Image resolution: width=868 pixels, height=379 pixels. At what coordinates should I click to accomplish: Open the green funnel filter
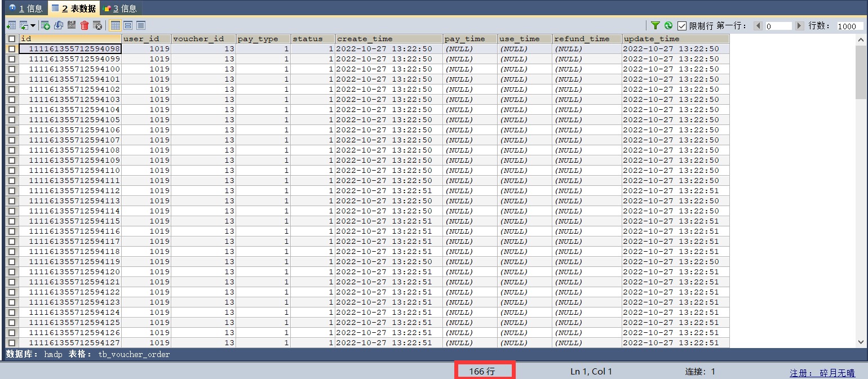tap(655, 25)
